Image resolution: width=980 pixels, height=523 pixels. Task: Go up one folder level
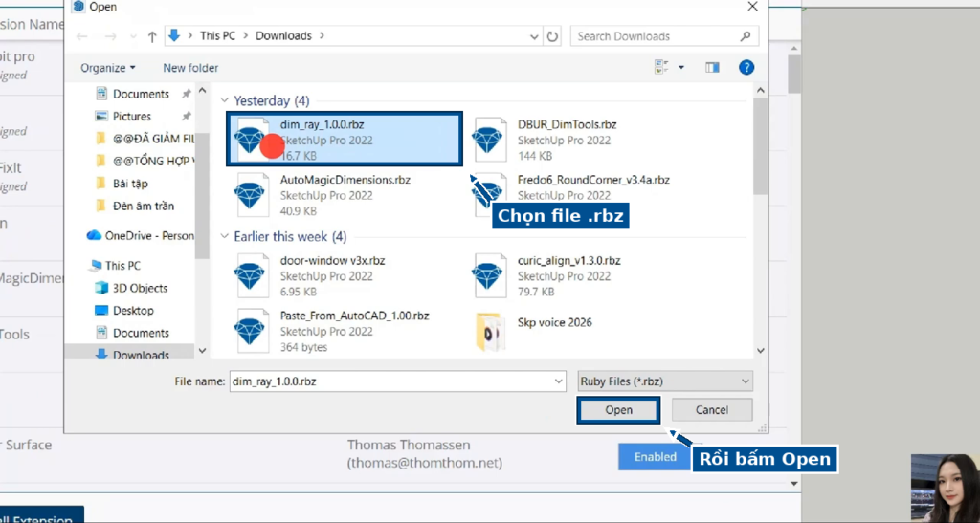pos(152,36)
